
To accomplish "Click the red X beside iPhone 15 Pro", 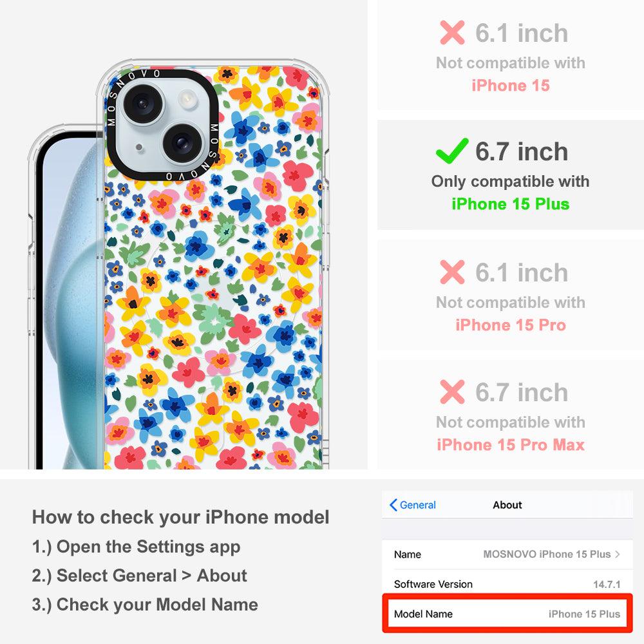I will [x=452, y=272].
